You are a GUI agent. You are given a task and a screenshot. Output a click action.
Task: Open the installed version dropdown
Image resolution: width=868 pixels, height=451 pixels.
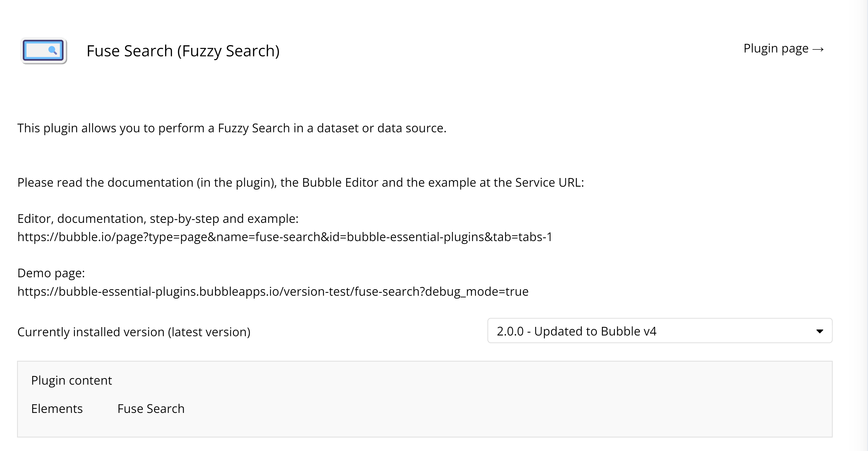(x=659, y=331)
